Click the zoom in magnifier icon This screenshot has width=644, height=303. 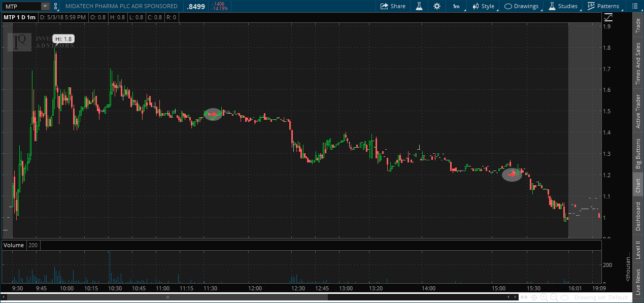point(544,298)
